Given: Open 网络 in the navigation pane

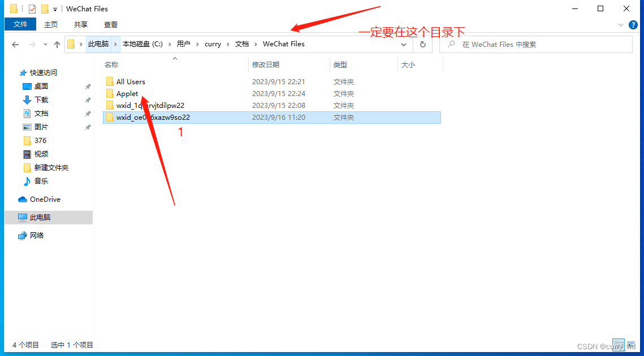Looking at the screenshot, I should click(x=37, y=236).
